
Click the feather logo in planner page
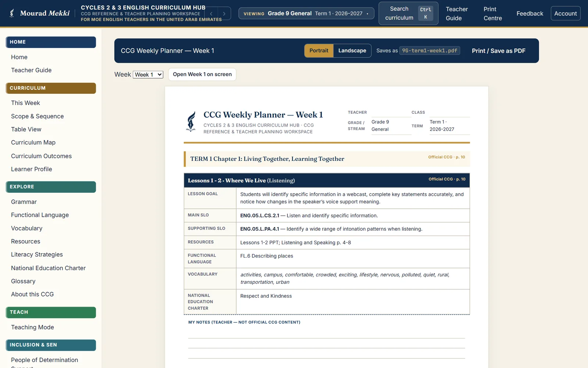click(x=191, y=121)
